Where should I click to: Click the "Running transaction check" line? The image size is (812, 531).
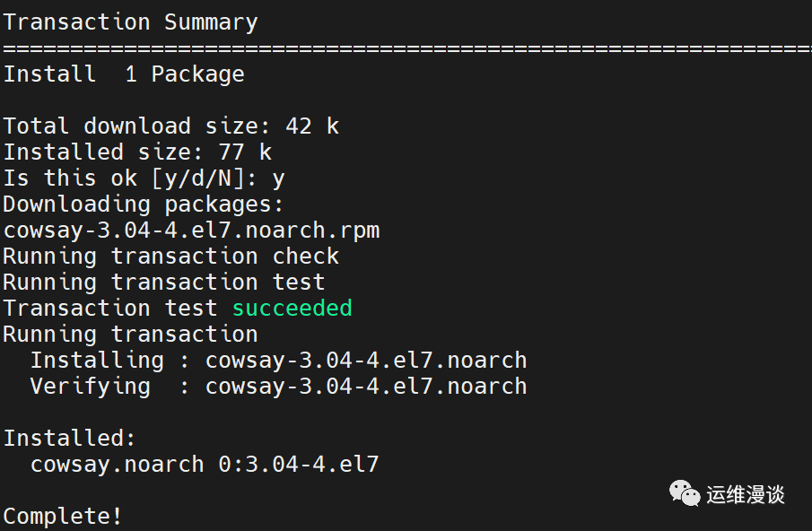click(x=170, y=257)
